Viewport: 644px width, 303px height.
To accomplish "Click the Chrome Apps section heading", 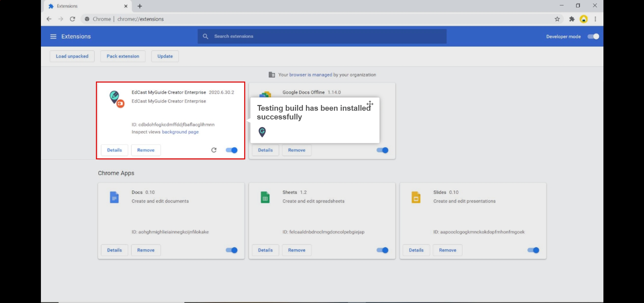I will coord(116,173).
